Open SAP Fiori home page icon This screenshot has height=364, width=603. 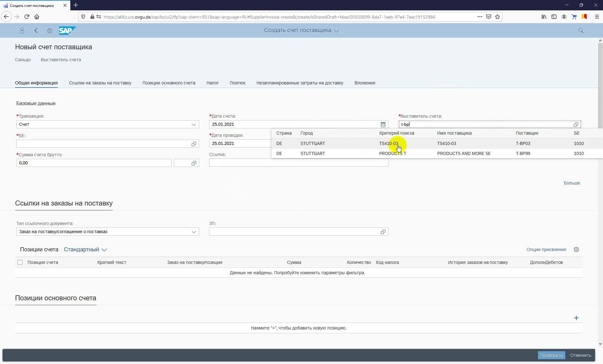(50, 30)
